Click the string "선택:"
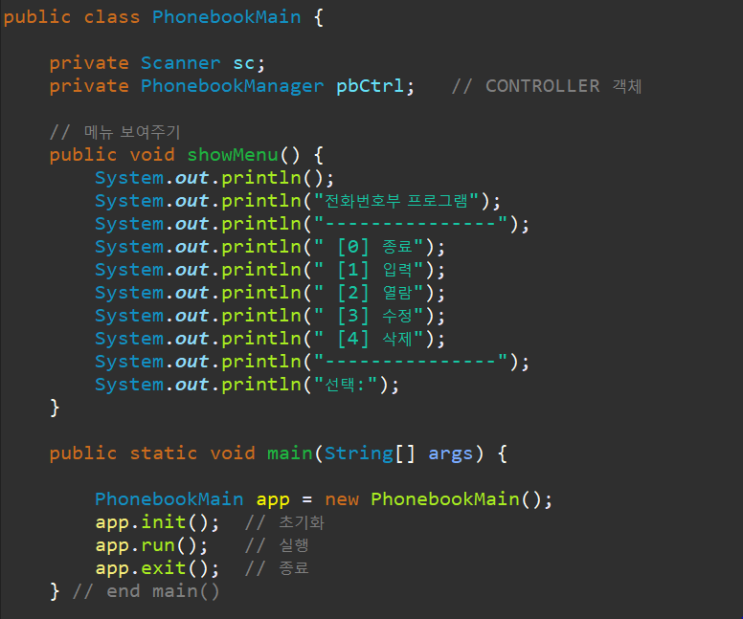The image size is (743, 619). click(345, 384)
